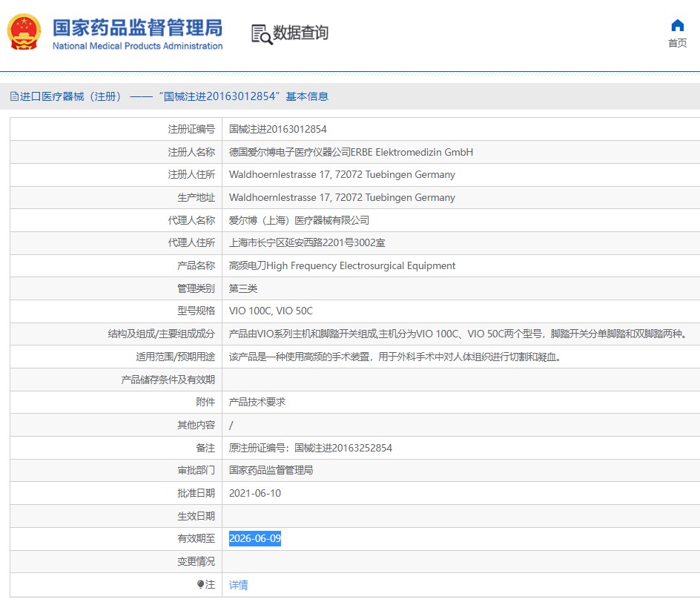Click the 有效期至 row label
This screenshot has height=602, width=700.
tap(196, 539)
